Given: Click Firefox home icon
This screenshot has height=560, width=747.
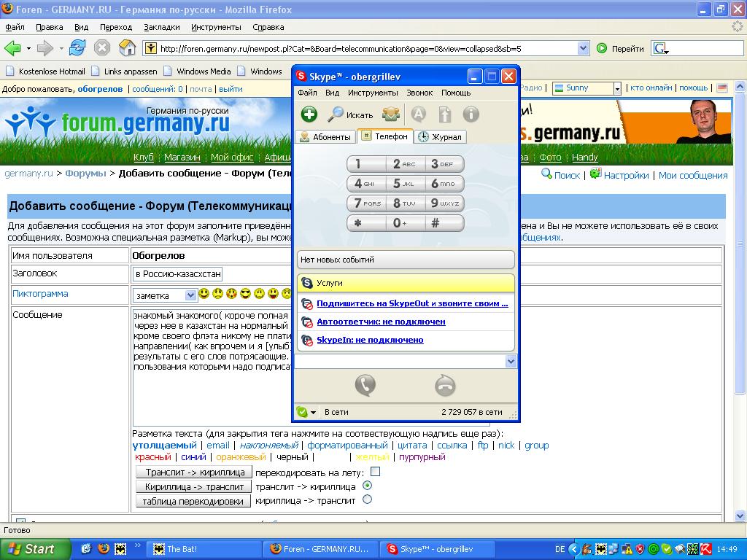Looking at the screenshot, I should tap(127, 48).
